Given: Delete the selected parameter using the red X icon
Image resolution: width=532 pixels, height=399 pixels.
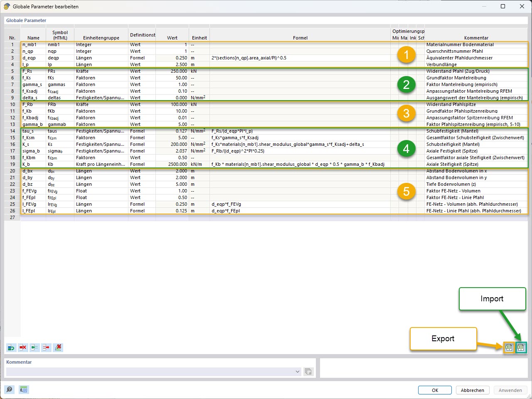Looking at the screenshot, I should point(22,347).
